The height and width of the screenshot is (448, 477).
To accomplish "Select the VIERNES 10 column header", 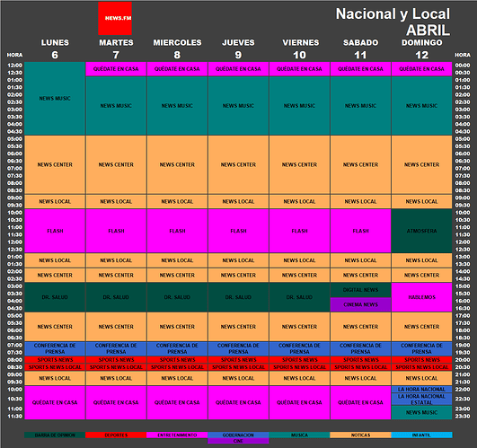I will click(x=300, y=48).
